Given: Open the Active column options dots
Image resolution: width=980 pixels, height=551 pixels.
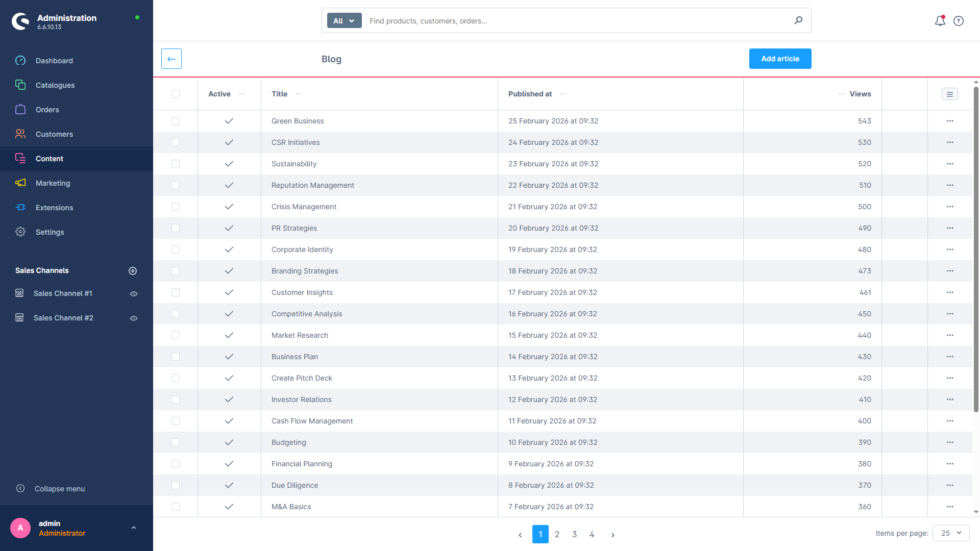Looking at the screenshot, I should (242, 94).
